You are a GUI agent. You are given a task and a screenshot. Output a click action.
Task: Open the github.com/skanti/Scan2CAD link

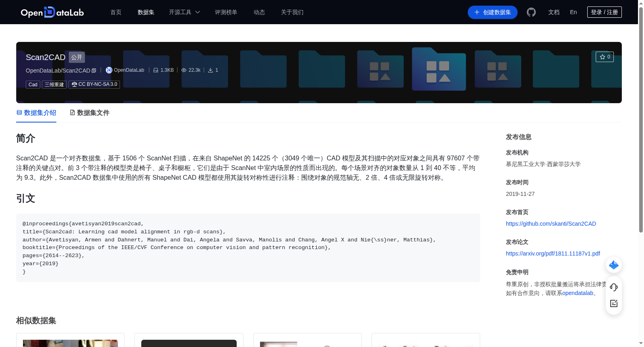(x=551, y=224)
